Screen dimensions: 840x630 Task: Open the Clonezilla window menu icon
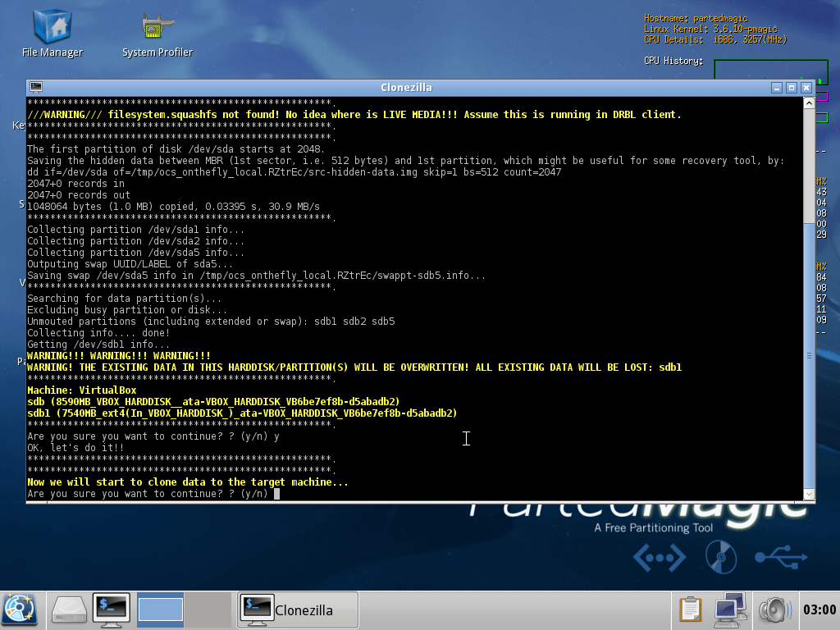(x=36, y=87)
